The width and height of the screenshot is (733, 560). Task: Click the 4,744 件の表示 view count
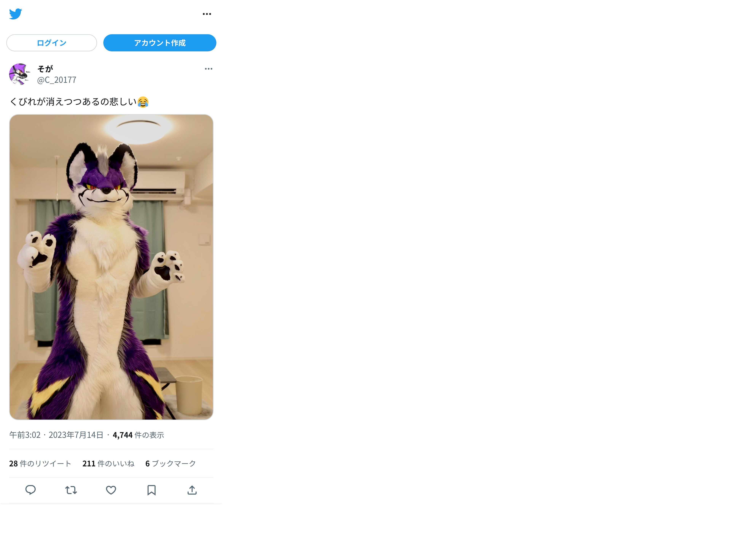pos(138,435)
